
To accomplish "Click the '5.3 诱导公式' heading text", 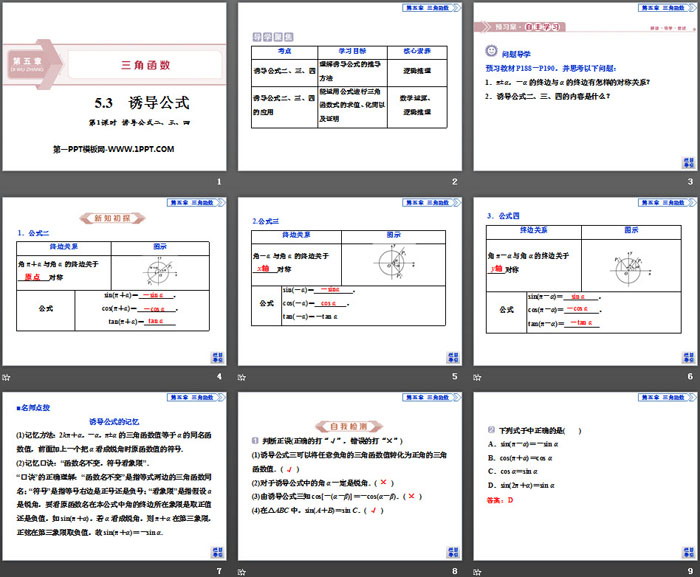I will [x=142, y=103].
